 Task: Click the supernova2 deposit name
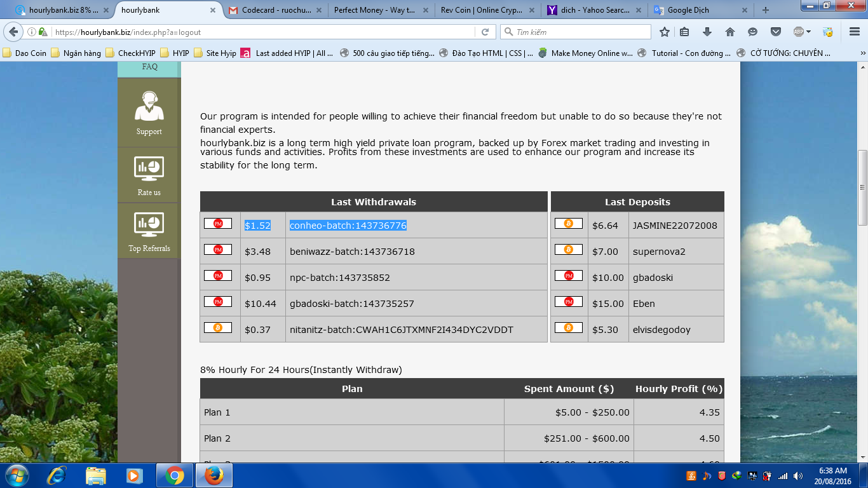point(659,252)
